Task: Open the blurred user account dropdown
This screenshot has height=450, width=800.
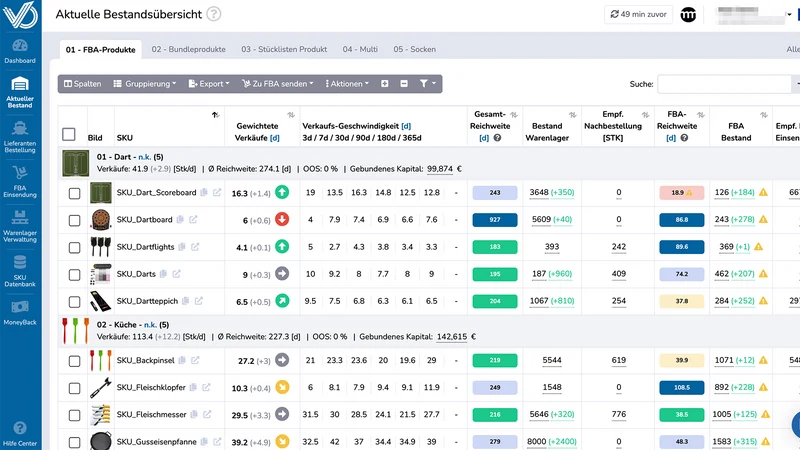Action: tap(753, 15)
